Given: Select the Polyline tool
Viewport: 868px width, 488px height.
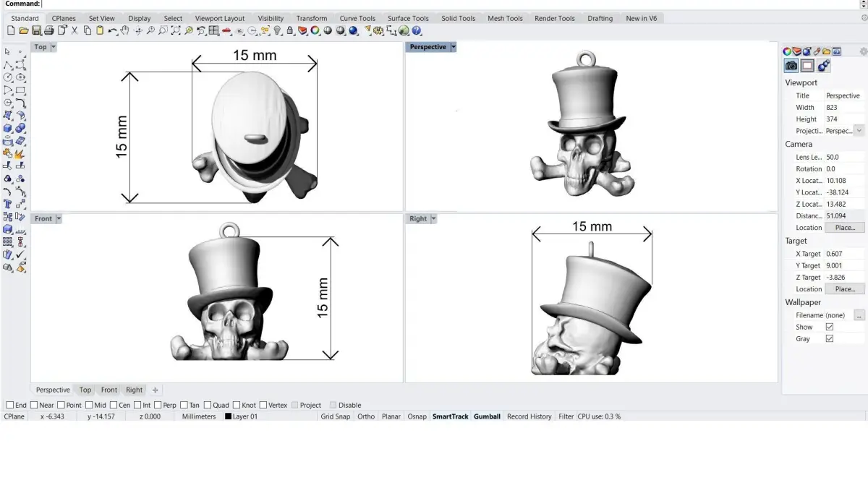Looking at the screenshot, I should (x=8, y=64).
